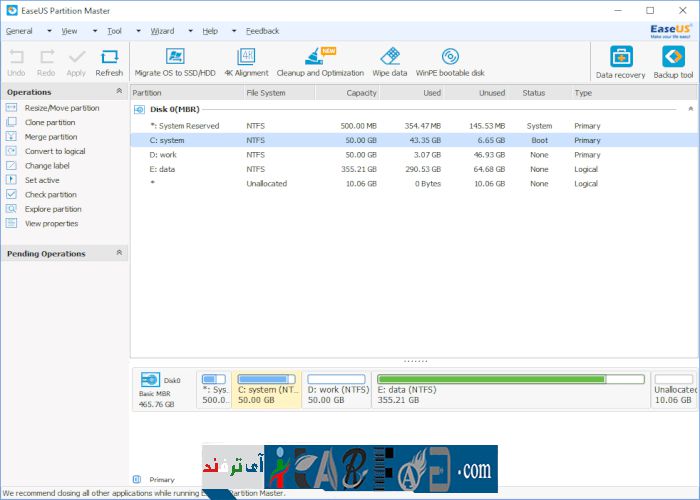Open the Backup tool

pyautogui.click(x=673, y=59)
